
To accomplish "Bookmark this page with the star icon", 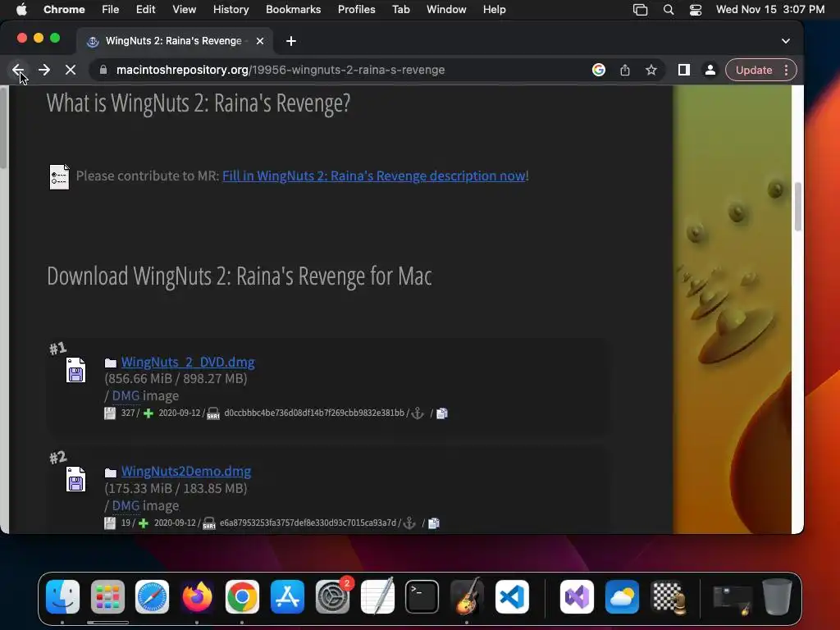I will tap(651, 70).
